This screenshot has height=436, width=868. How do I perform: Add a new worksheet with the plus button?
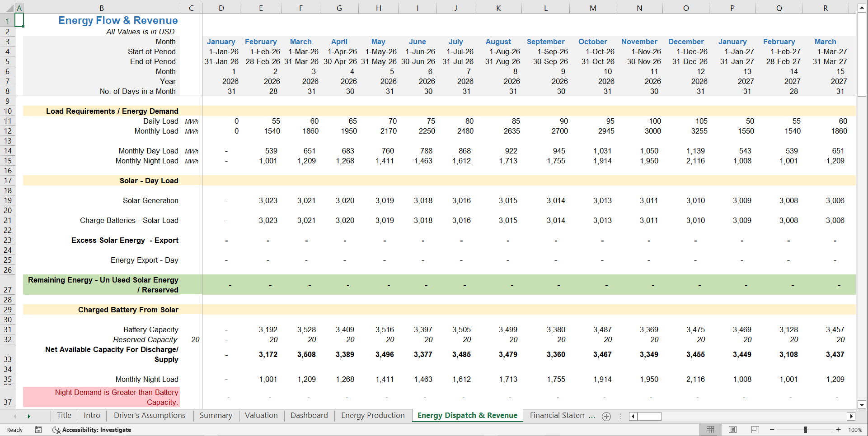(606, 416)
